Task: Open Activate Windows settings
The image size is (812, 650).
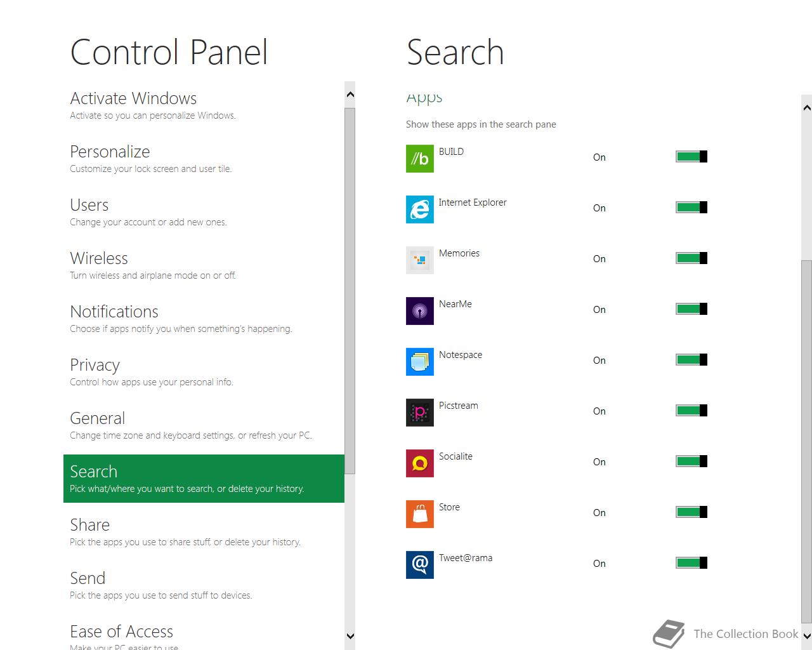Action: pyautogui.click(x=204, y=105)
